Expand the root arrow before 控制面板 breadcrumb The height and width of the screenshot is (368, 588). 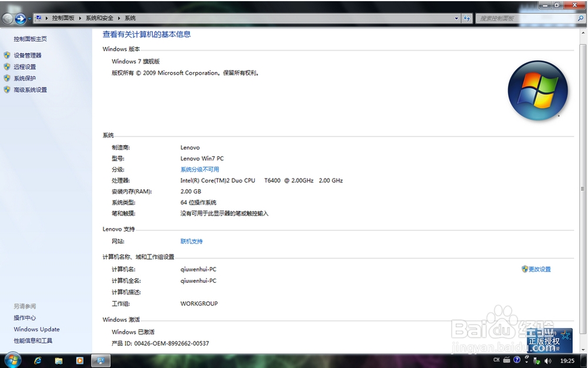coord(46,18)
